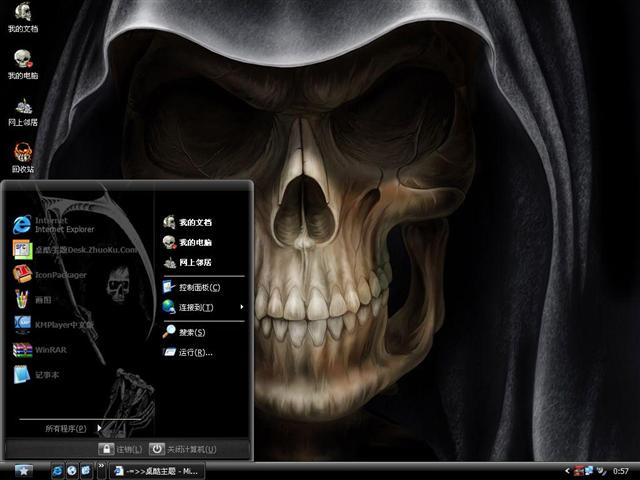
Task: Switch to 桌酷主题 taskbar window button
Action: 158,470
